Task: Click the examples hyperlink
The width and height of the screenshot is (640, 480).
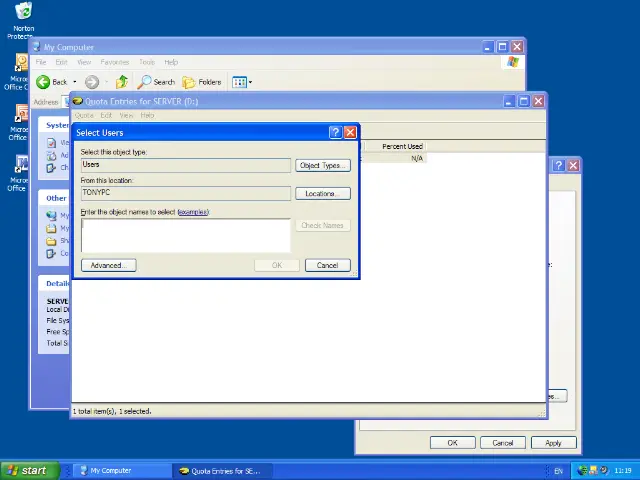Action: click(x=193, y=212)
